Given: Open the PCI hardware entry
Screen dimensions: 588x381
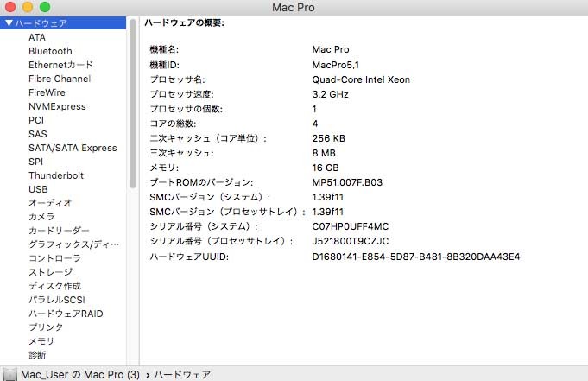Looking at the screenshot, I should tap(36, 120).
